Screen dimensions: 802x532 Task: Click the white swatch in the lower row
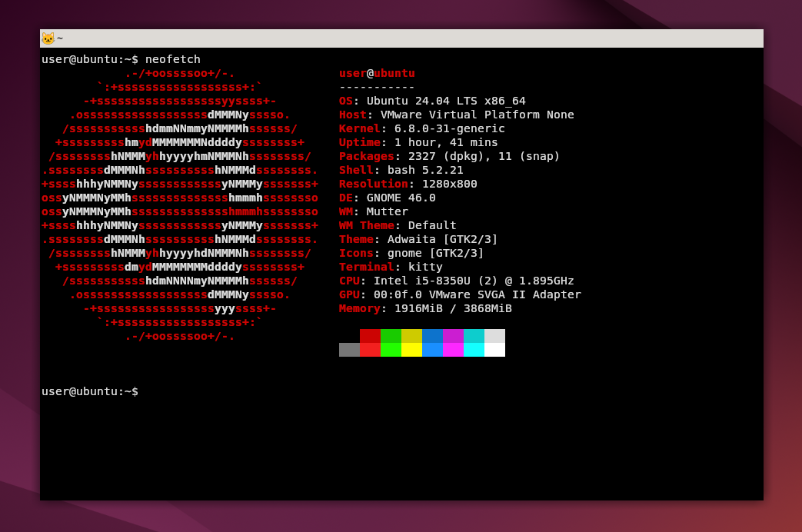click(494, 350)
